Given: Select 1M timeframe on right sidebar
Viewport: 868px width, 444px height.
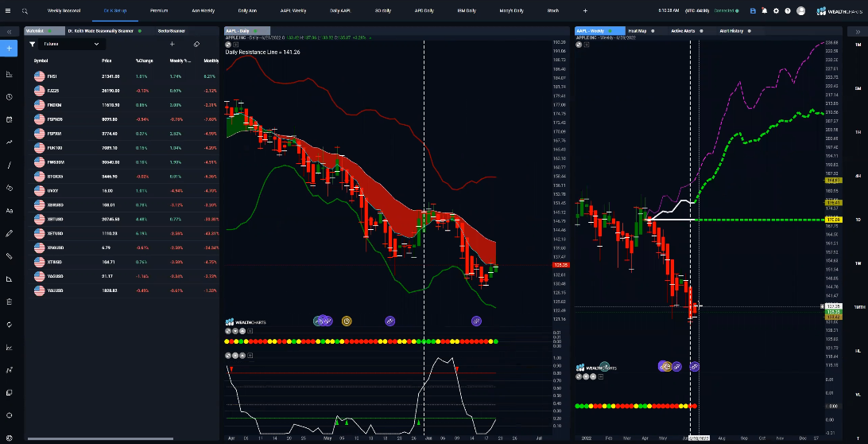Looking at the screenshot, I should coord(858,45).
